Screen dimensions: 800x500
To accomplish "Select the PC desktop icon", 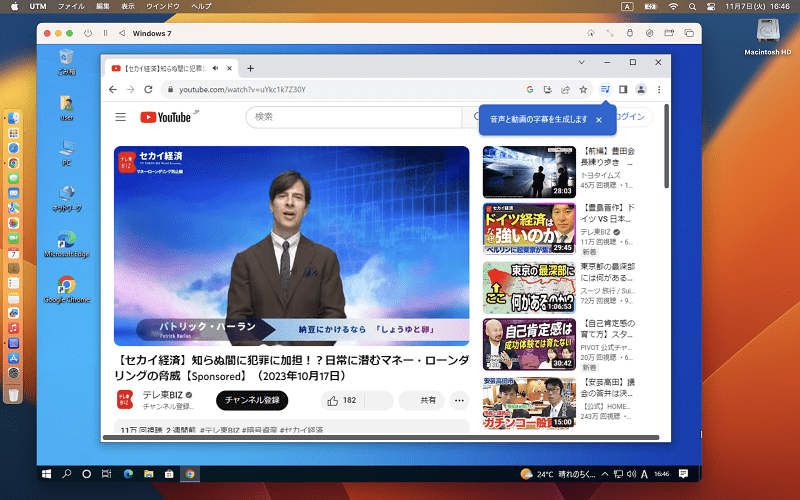I will (66, 153).
